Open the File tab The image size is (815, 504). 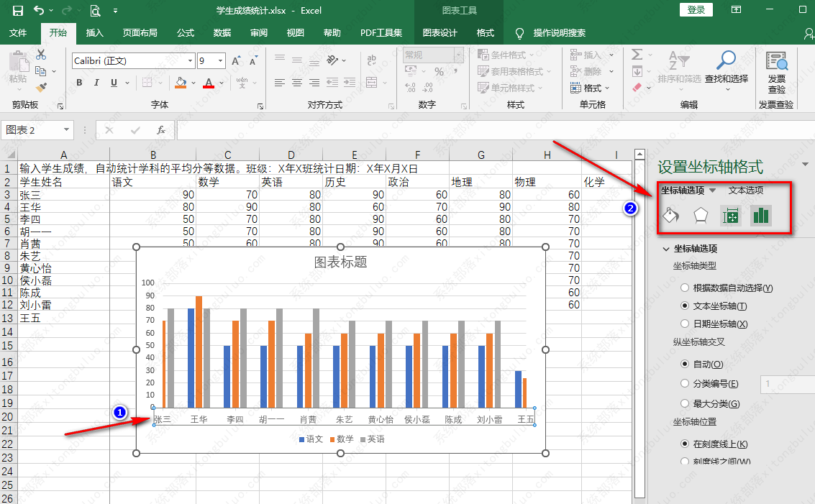(x=18, y=33)
